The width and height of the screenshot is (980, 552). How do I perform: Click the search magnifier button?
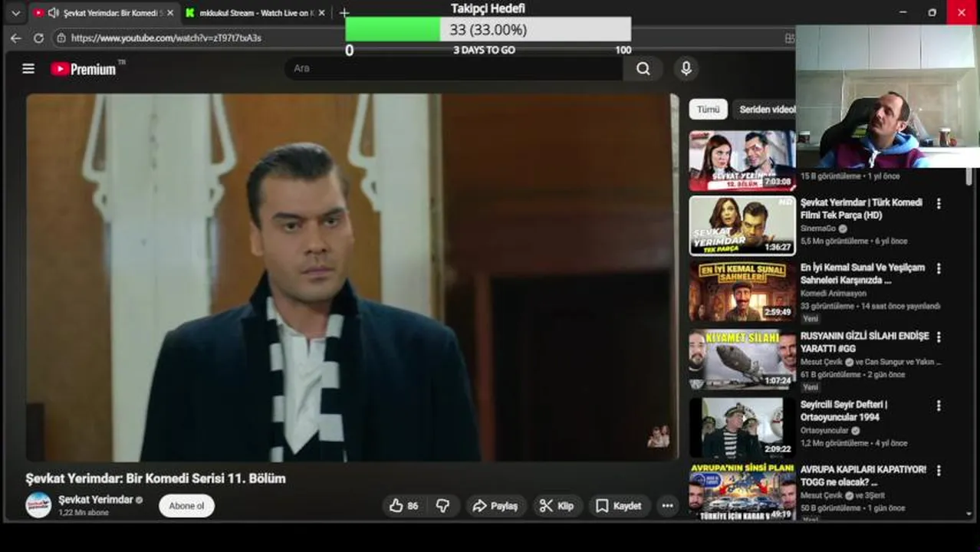point(643,69)
